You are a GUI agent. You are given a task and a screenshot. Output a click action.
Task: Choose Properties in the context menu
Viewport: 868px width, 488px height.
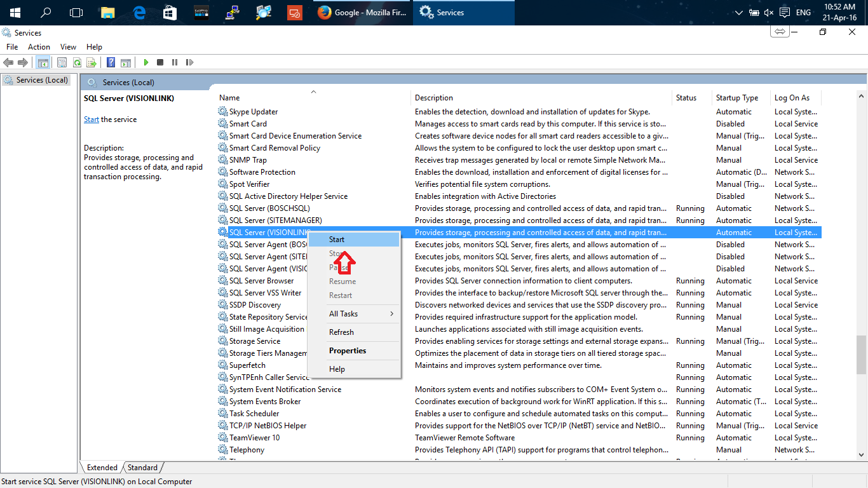[354, 351]
